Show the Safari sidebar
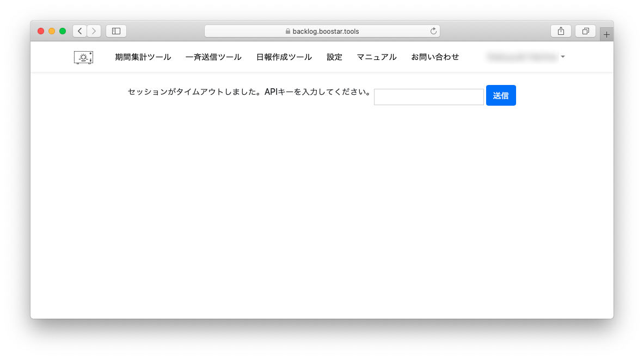Screen dimensions: 644x359 click(x=116, y=31)
